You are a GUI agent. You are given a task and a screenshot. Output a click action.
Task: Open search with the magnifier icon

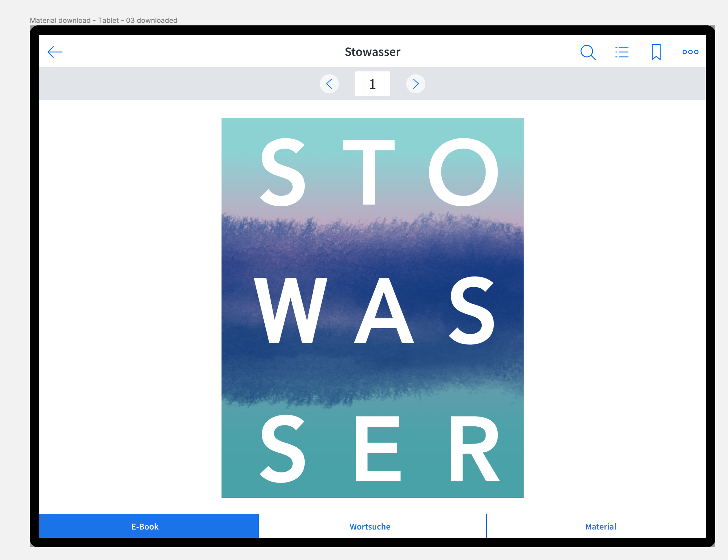pyautogui.click(x=588, y=52)
